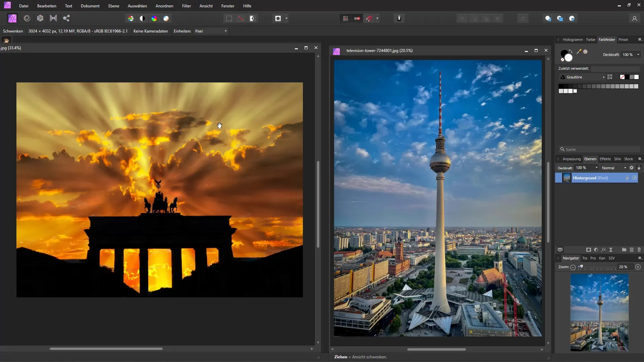Open the Hilfe menu
This screenshot has width=644, height=362.
click(x=247, y=6)
